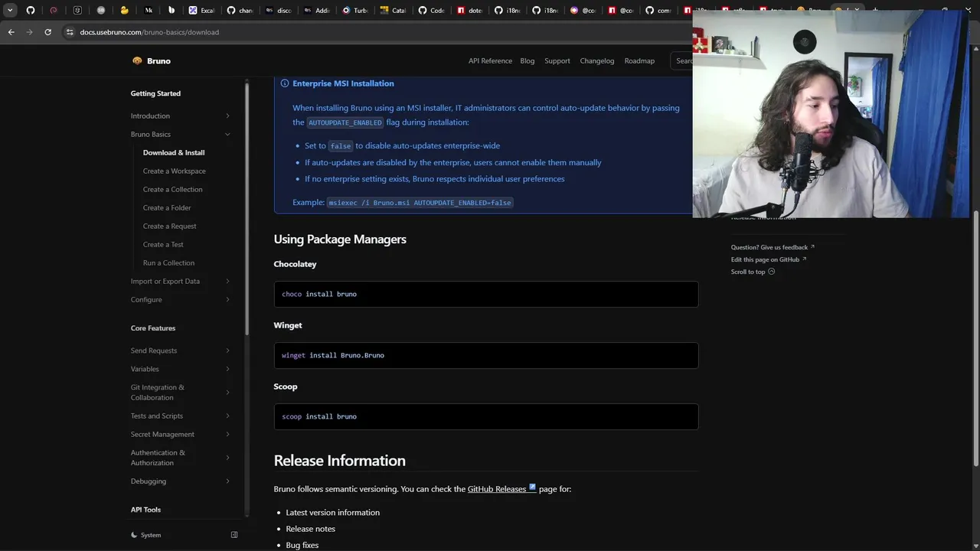
Task: Open Support in top navigation
Action: coord(557,60)
